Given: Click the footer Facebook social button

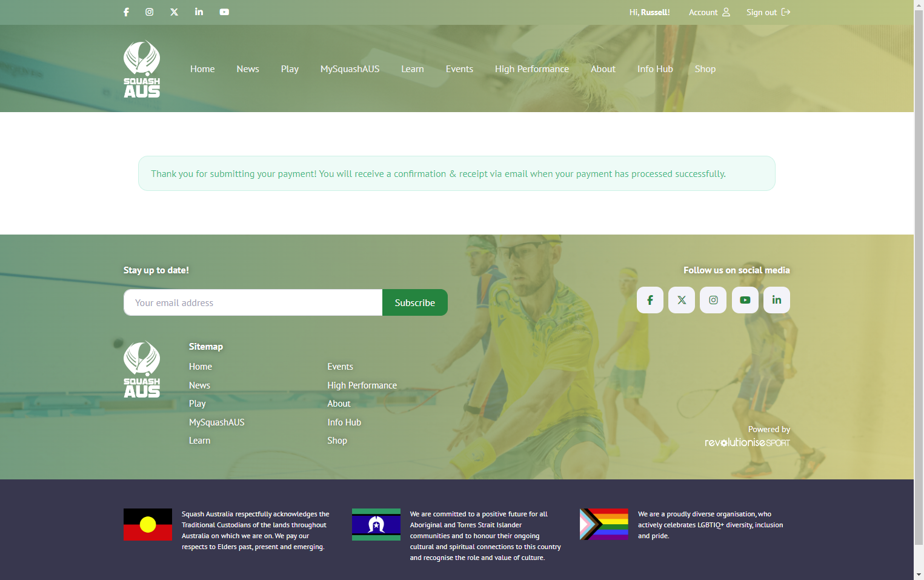Looking at the screenshot, I should (x=650, y=300).
